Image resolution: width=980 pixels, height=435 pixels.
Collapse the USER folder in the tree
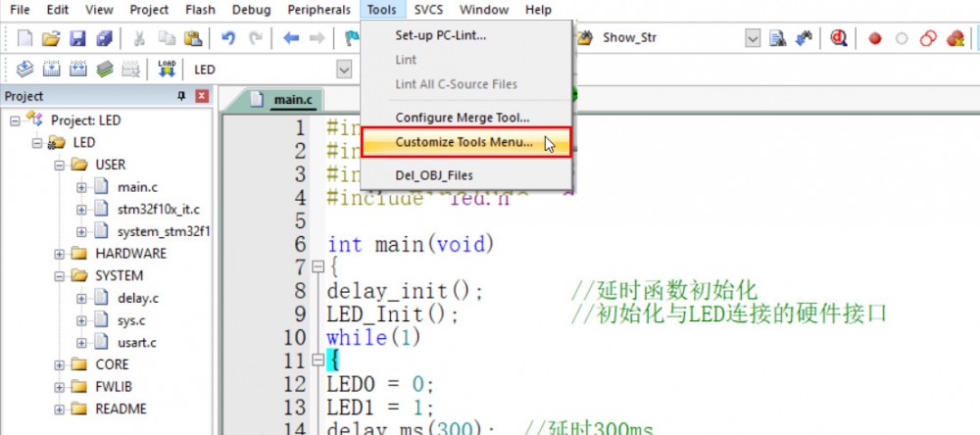(60, 165)
